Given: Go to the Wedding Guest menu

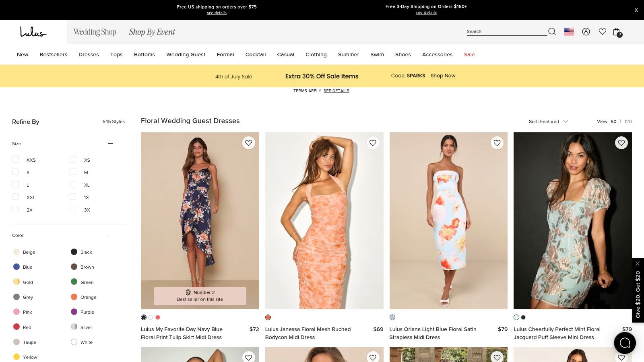Looking at the screenshot, I should pos(186,54).
